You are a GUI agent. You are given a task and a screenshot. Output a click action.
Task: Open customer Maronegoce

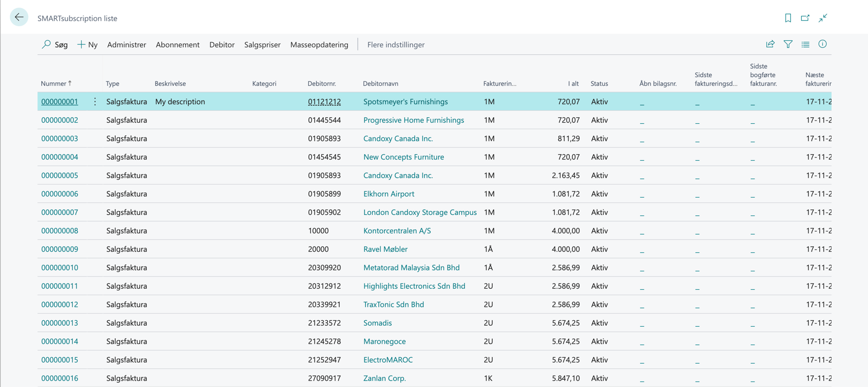(x=384, y=341)
